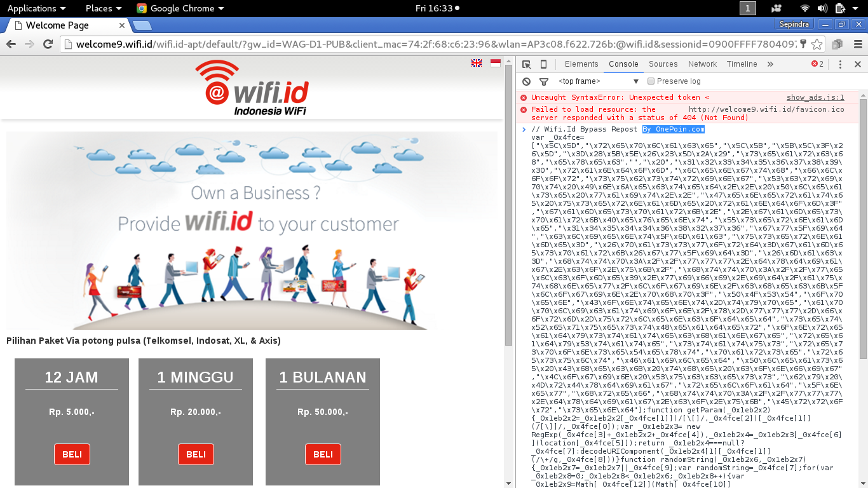Open a new tab button
The height and width of the screenshot is (488, 868).
142,25
